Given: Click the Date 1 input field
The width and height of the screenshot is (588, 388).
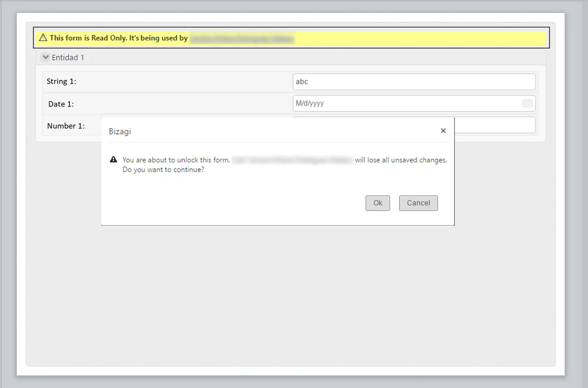Looking at the screenshot, I should (414, 103).
